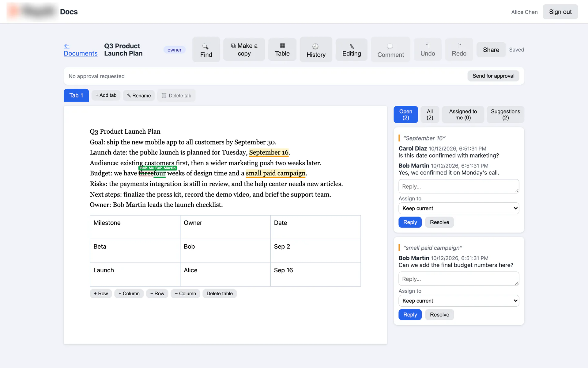Resolve the small paid campaign comment
The image size is (588, 368).
tap(439, 315)
